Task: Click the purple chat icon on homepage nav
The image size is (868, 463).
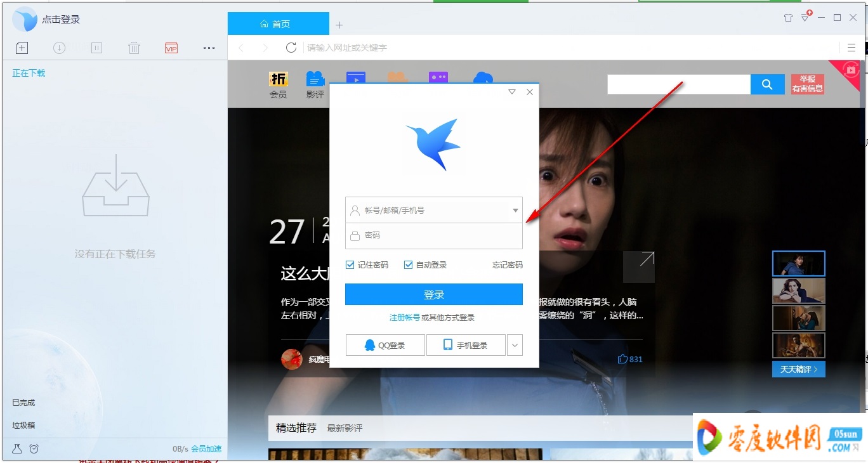Action: 438,77
